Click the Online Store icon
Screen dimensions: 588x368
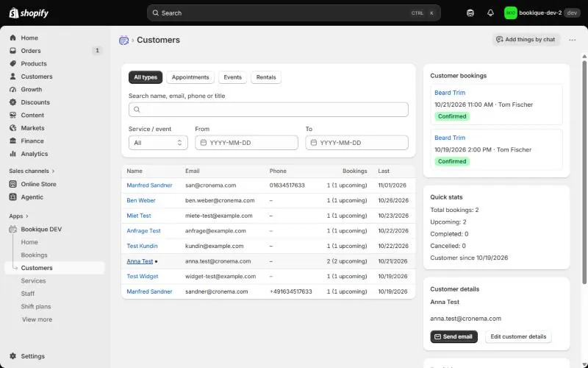coord(13,185)
